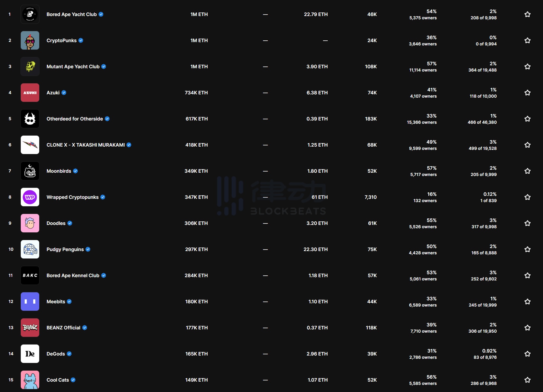Screen dimensions: 543x392
Task: Open the BEANZ Official logo
Action: [x=30, y=328]
